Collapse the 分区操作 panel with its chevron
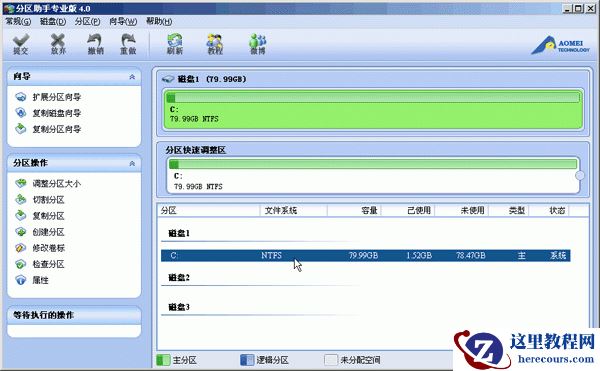Image resolution: width=600 pixels, height=371 pixels. click(132, 163)
